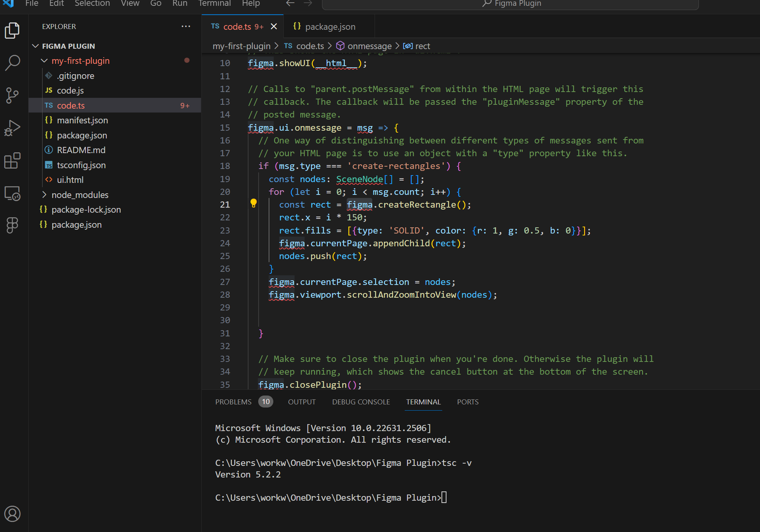Open Explorer more actions ellipsis

(186, 26)
